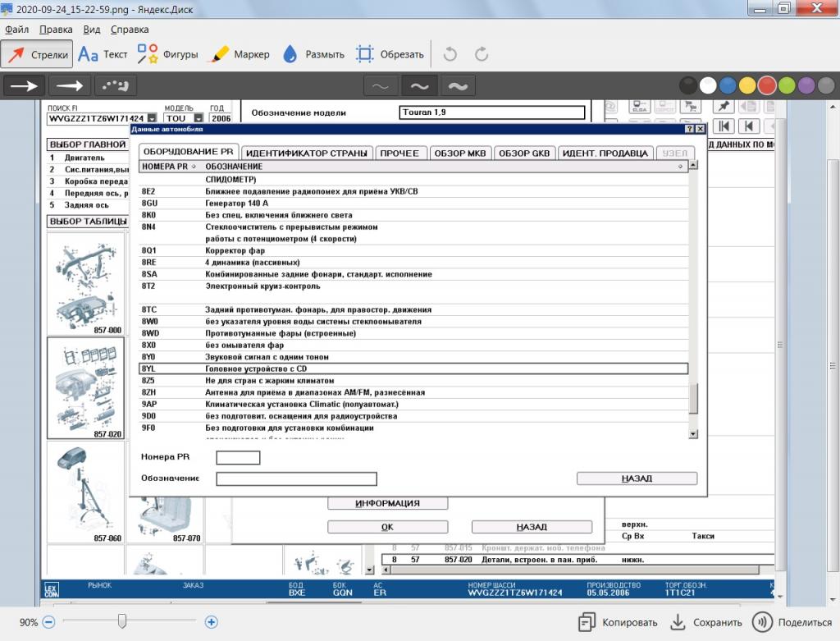Expand the TOU model dropdown

199,118
